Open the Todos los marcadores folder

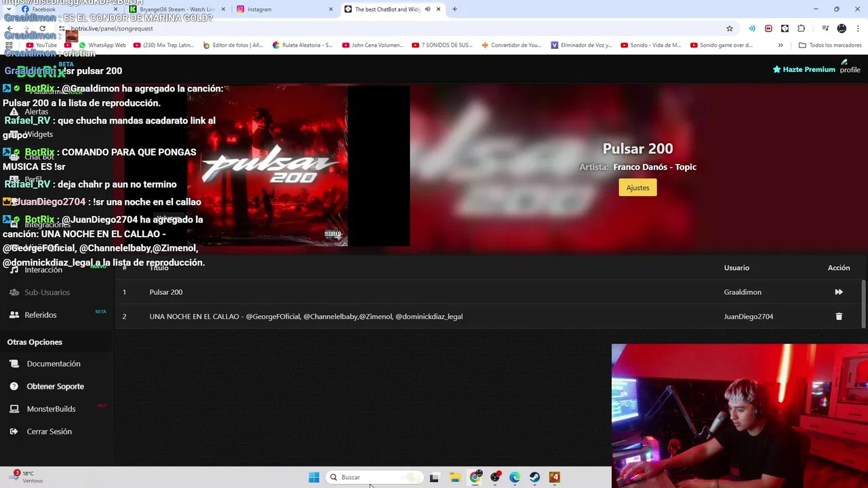(x=830, y=45)
